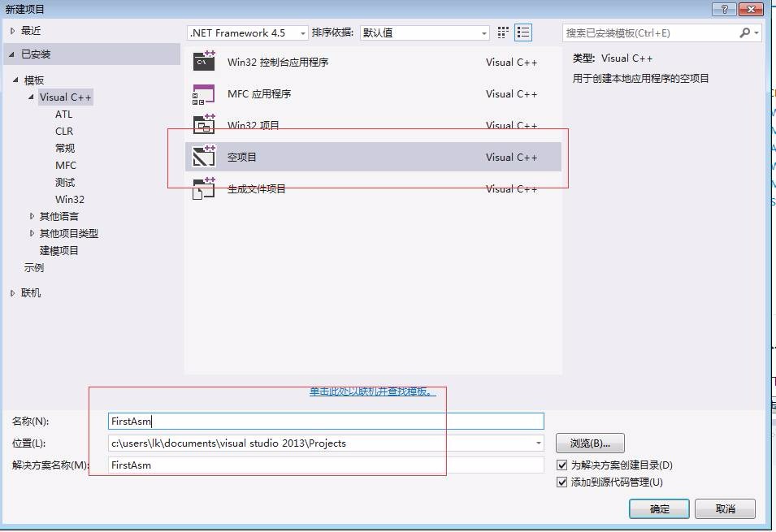
Task: Expand the 联机 section
Action: 12,293
